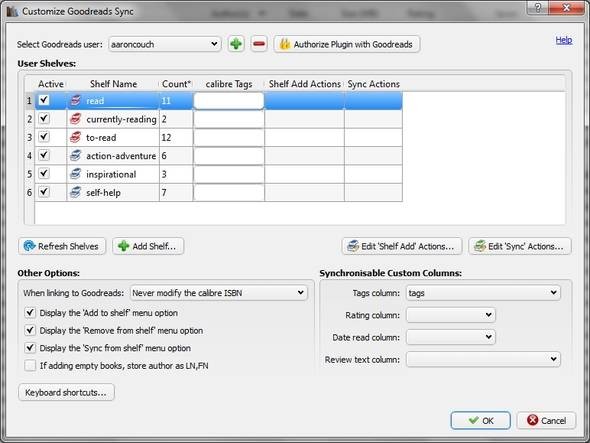Select the 'self-help' shelf name

[103, 193]
